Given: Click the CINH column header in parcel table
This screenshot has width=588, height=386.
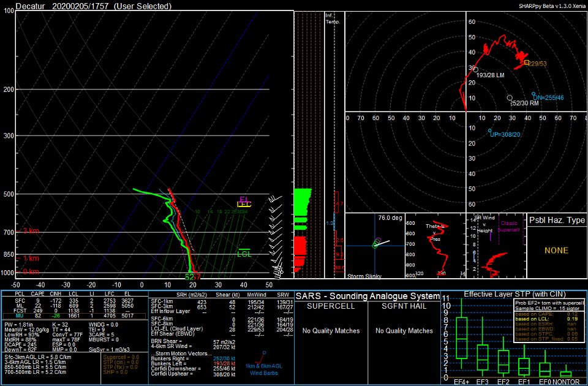Looking at the screenshot, I should (55, 295).
